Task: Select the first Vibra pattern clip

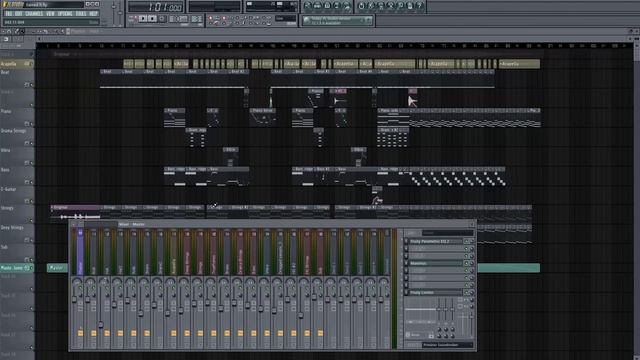Action: click(231, 157)
